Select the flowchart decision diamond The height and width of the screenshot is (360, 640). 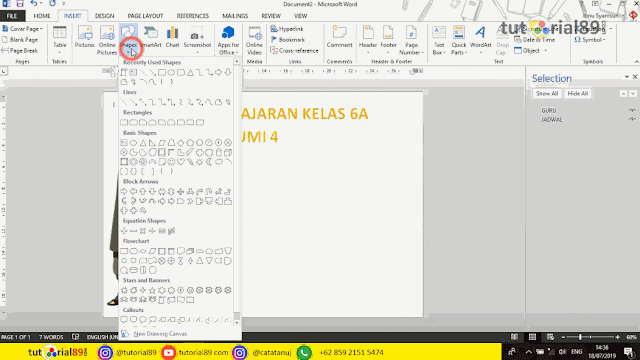coord(143,251)
